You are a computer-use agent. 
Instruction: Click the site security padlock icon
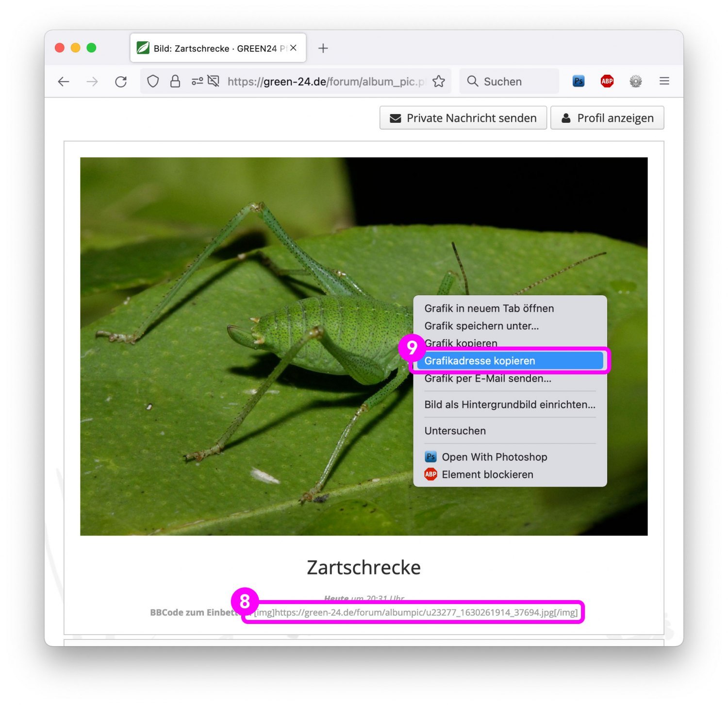175,82
